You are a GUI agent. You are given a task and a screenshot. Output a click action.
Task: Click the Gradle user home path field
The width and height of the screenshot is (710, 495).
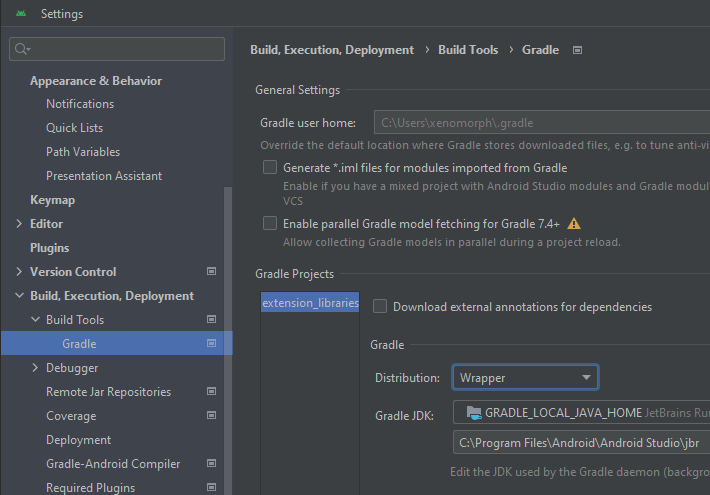542,122
